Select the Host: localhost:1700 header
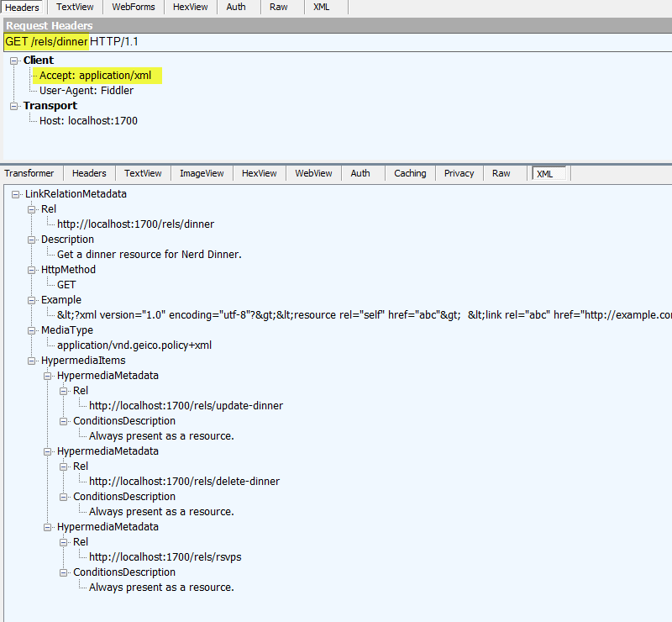 pos(88,121)
